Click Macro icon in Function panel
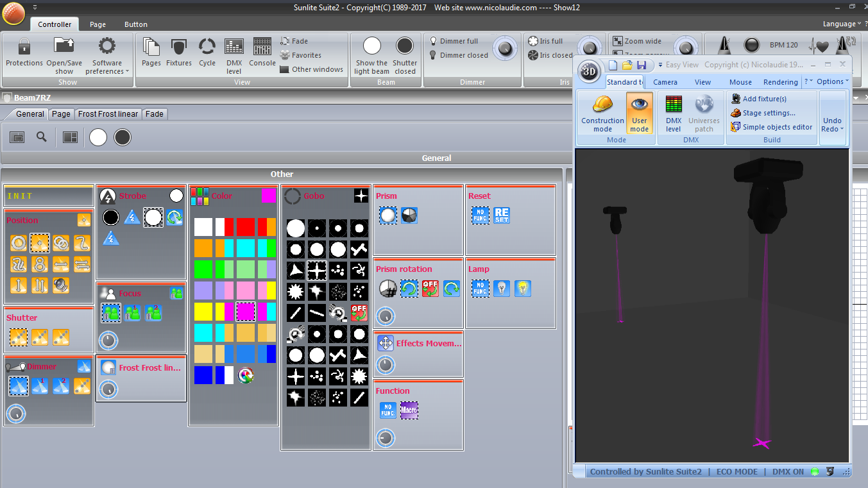The image size is (868, 488). click(x=409, y=410)
